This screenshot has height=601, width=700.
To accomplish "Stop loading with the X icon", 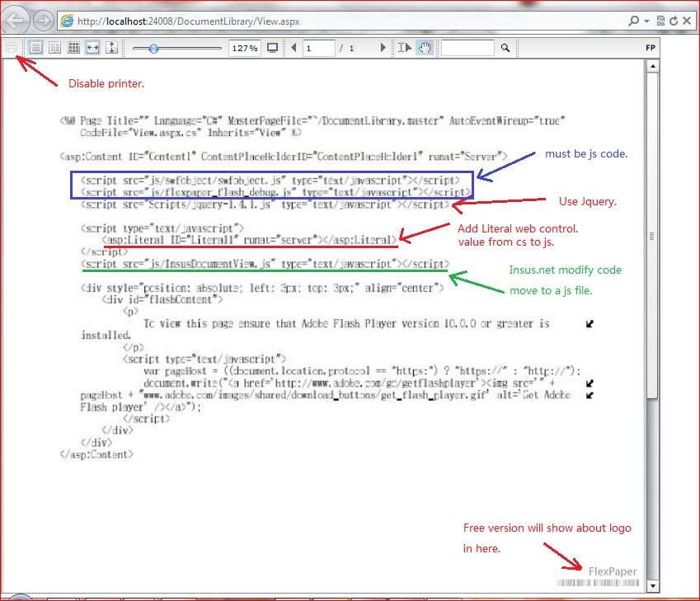I will tap(687, 21).
